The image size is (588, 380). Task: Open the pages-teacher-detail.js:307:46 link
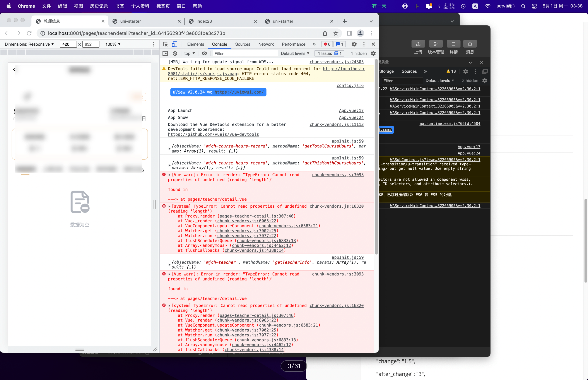click(256, 216)
